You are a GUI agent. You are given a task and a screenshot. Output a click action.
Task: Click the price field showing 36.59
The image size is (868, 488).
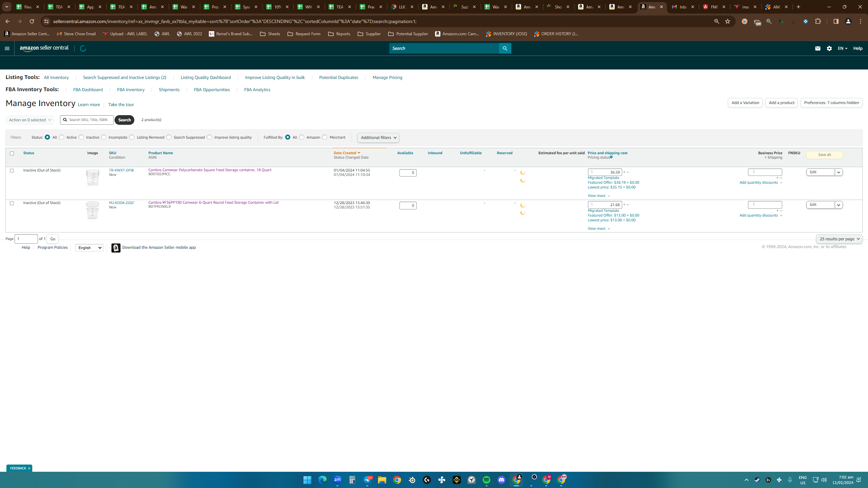coord(605,172)
